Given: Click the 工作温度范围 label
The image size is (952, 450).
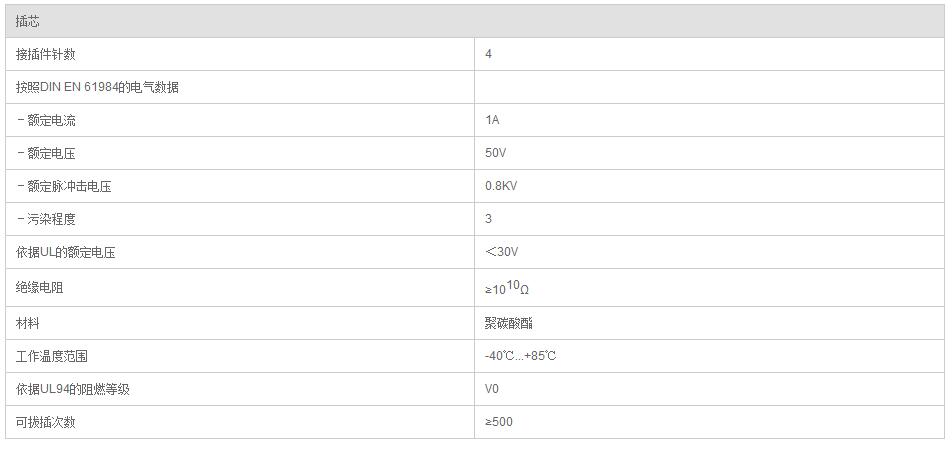Looking at the screenshot, I should [x=52, y=356].
